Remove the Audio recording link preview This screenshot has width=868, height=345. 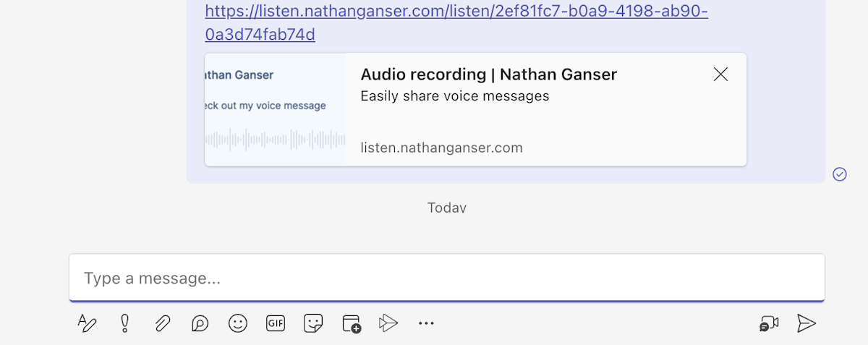point(720,74)
